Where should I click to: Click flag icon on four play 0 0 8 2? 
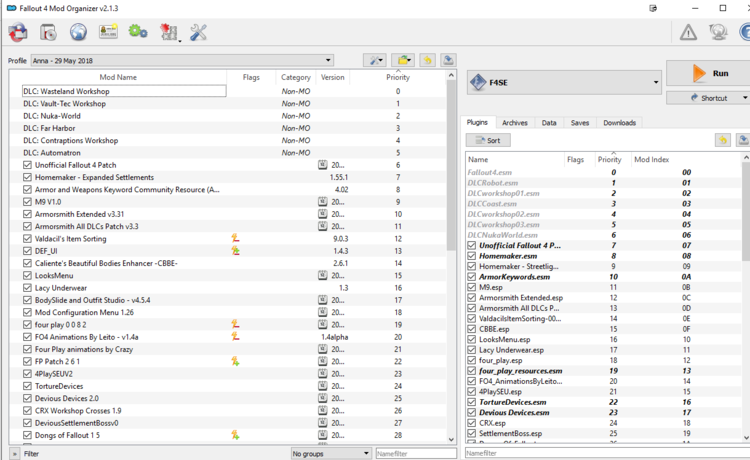tap(235, 324)
